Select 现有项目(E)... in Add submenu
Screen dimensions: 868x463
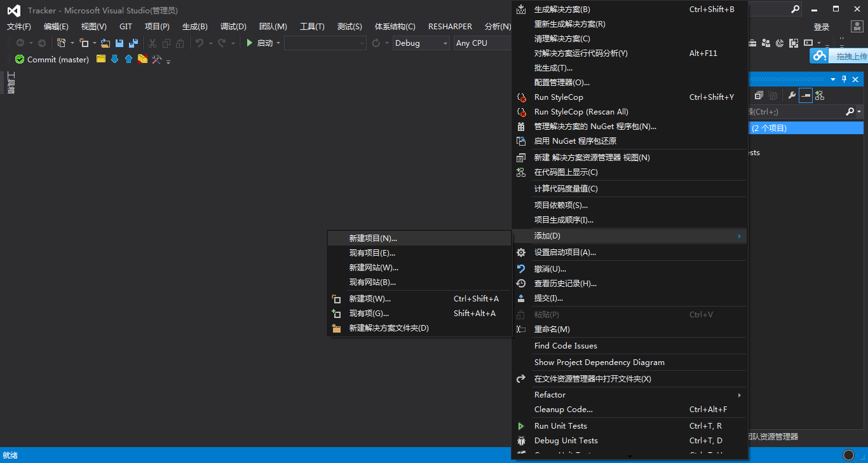tap(419, 252)
